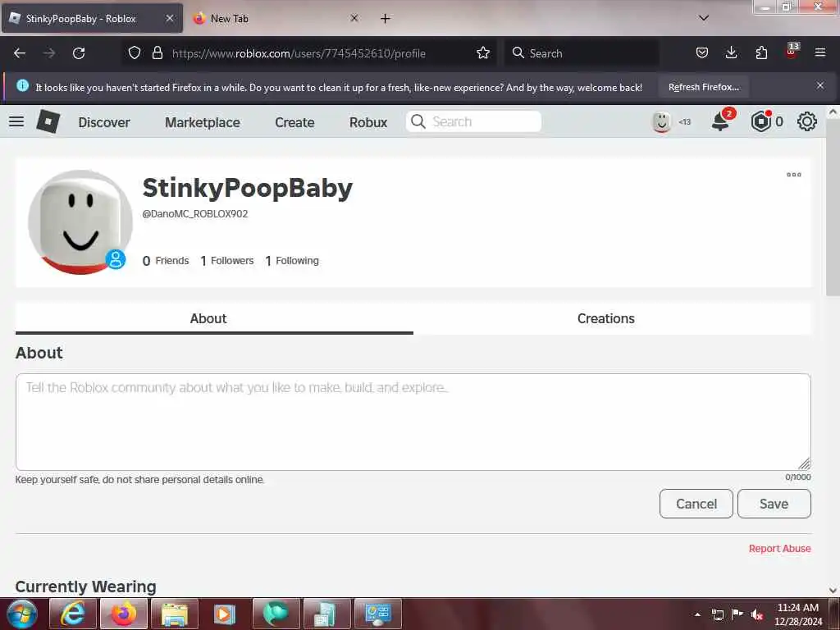Select the About profile tab
This screenshot has height=630, width=840.
(x=214, y=318)
